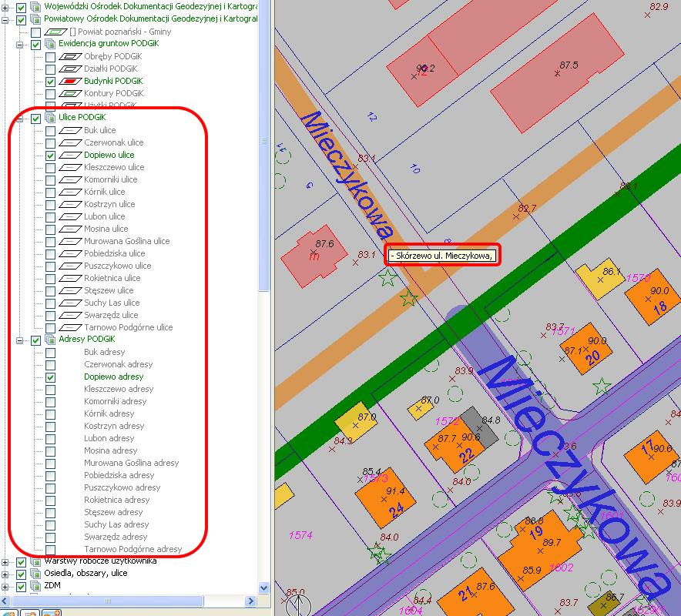Select the Kórnik ulice layer name

pos(104,192)
